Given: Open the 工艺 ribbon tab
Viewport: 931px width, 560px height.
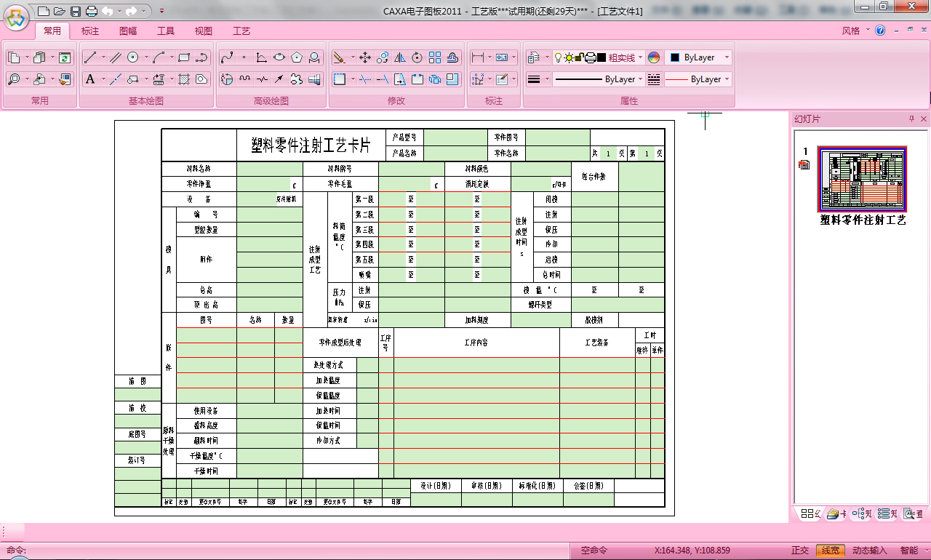Looking at the screenshot, I should pyautogui.click(x=241, y=31).
